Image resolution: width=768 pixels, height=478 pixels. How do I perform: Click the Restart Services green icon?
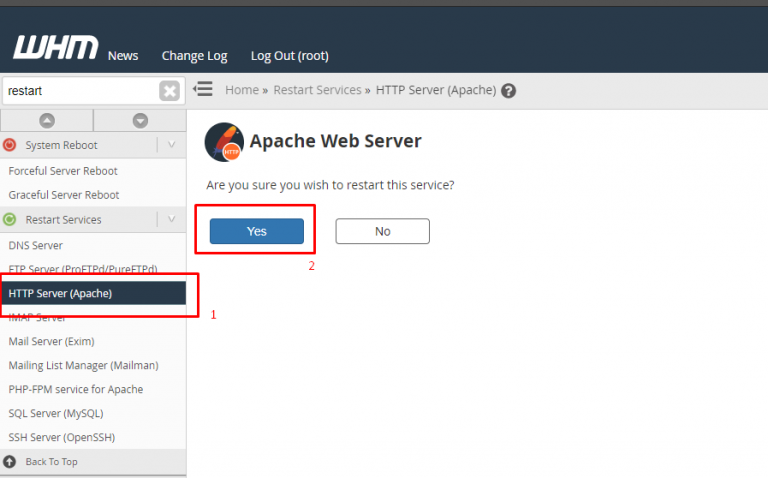pos(9,219)
